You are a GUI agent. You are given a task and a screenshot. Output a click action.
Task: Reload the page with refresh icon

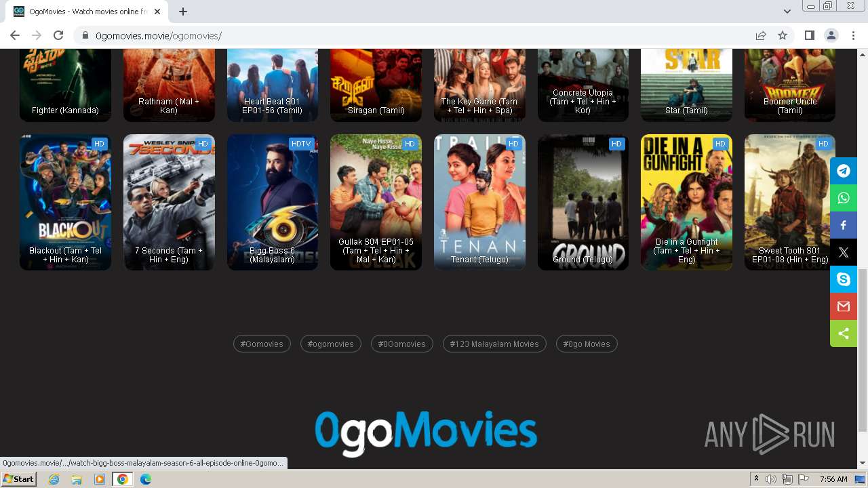click(58, 35)
